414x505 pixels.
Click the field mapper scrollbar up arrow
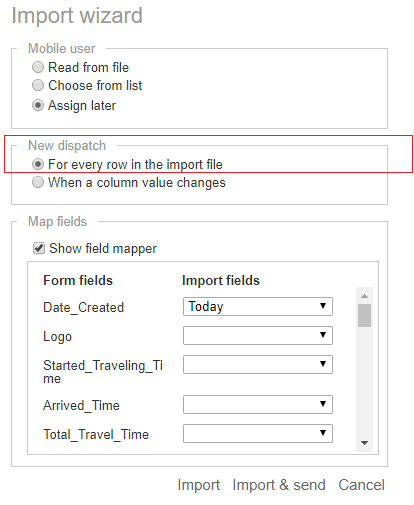(364, 296)
